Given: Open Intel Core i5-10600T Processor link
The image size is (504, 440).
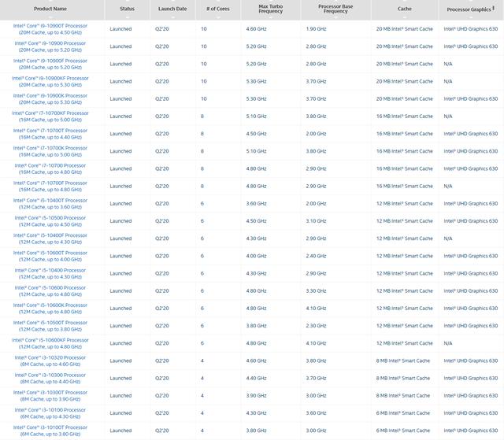Looking at the screenshot, I should (50, 256).
